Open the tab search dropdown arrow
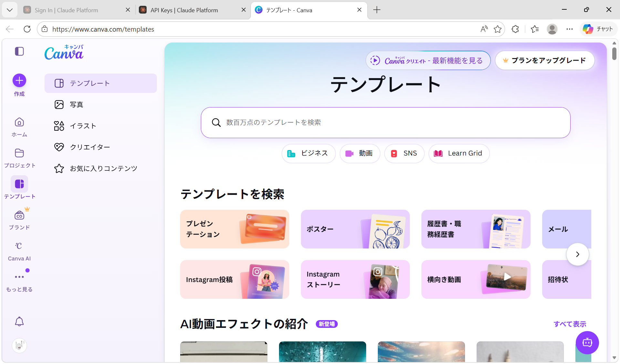 [10, 10]
